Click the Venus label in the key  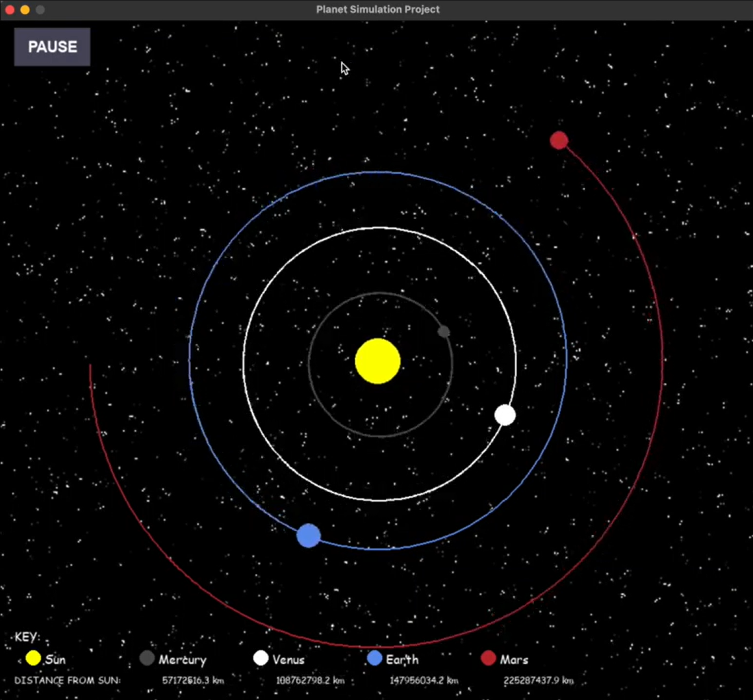(288, 660)
